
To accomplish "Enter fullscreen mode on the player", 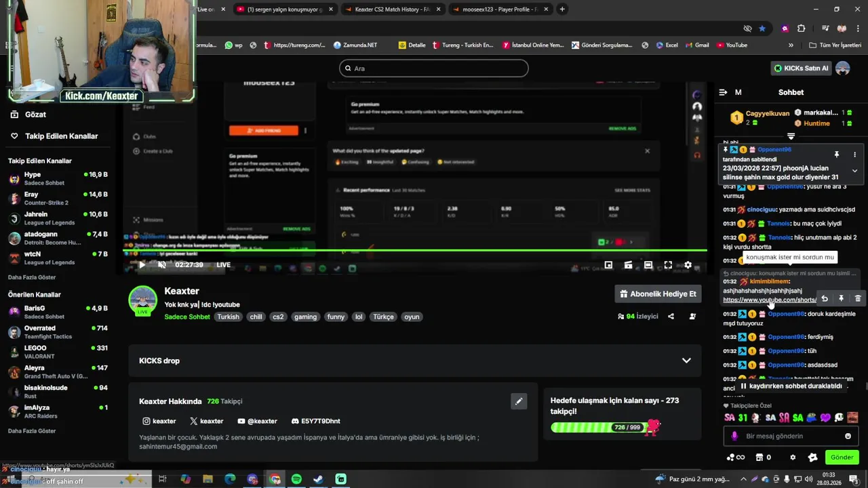I will [x=668, y=265].
